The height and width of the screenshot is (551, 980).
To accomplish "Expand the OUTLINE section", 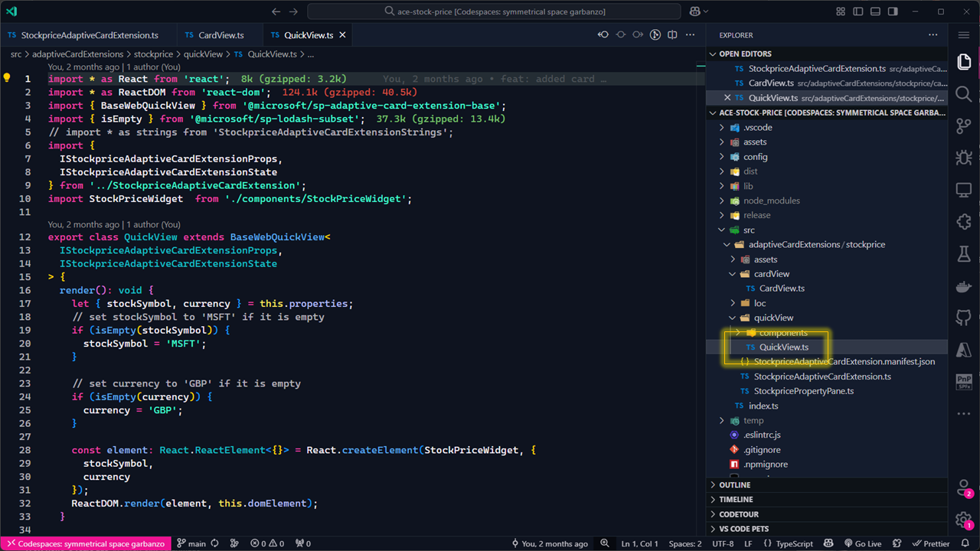I will [x=735, y=485].
